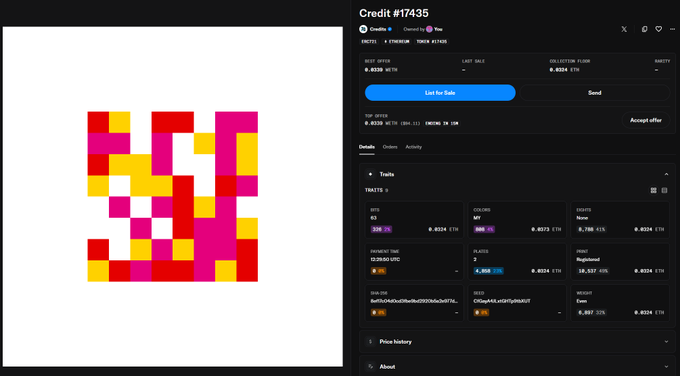Viewport: 680px width, 376px height.
Task: Click the Rarity label
Action: point(662,61)
